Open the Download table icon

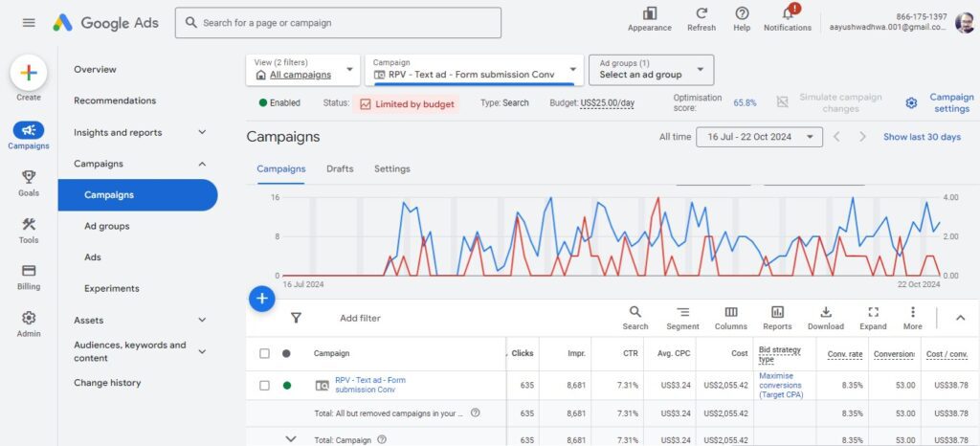point(825,312)
